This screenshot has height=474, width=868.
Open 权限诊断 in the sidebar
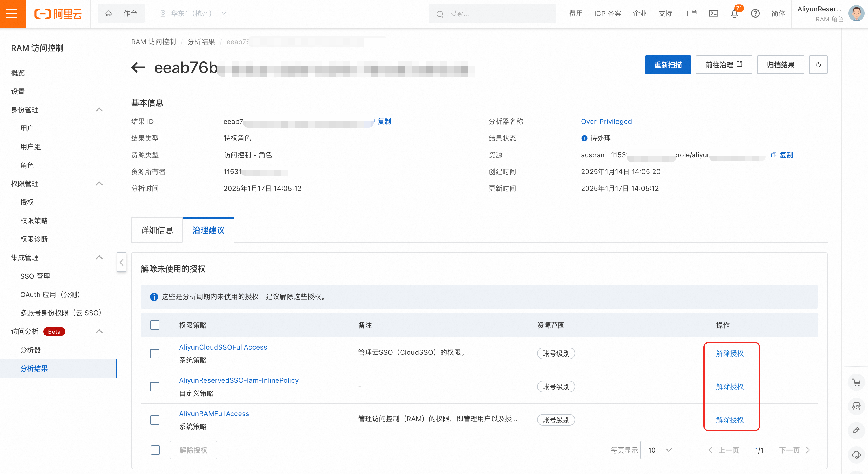[x=34, y=239]
